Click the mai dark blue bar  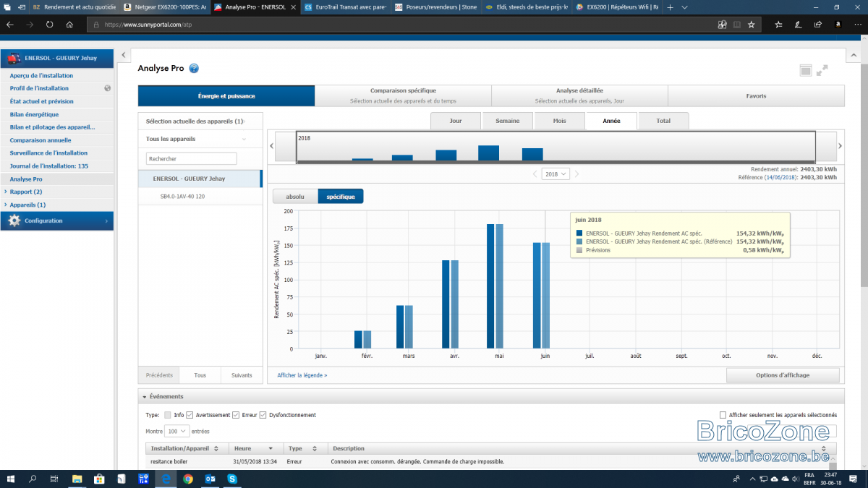coord(490,286)
